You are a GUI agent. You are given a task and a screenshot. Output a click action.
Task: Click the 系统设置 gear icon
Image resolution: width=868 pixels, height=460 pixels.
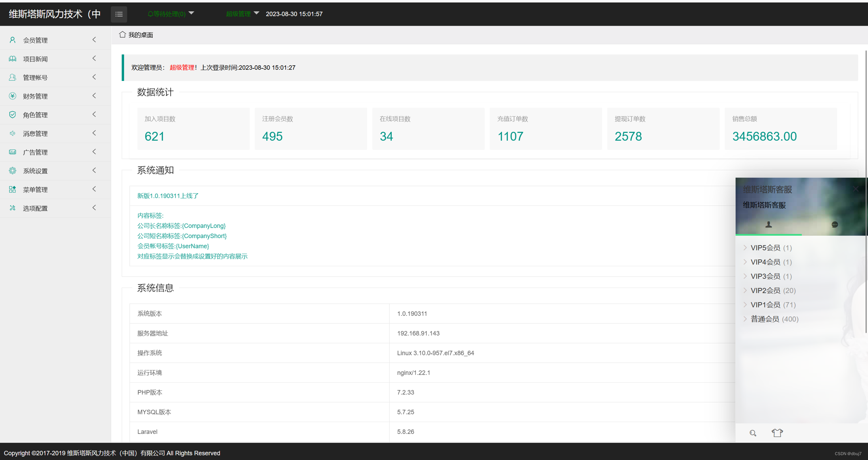[12, 171]
